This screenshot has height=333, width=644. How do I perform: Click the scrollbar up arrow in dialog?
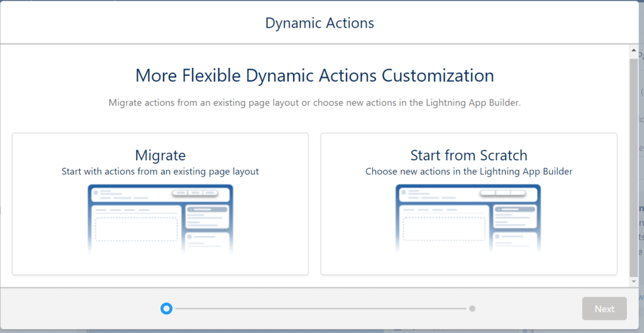pos(633,50)
